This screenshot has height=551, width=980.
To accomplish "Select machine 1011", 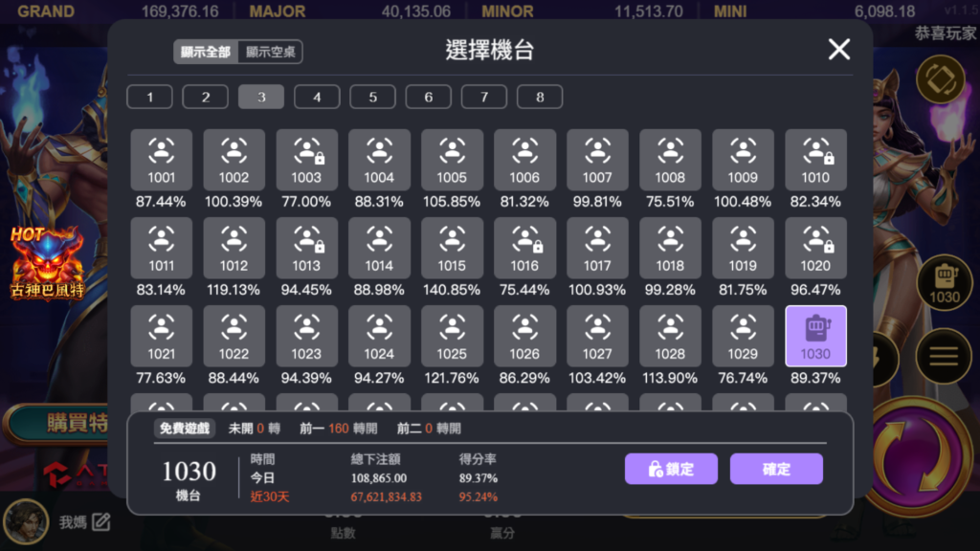I will [x=161, y=248].
